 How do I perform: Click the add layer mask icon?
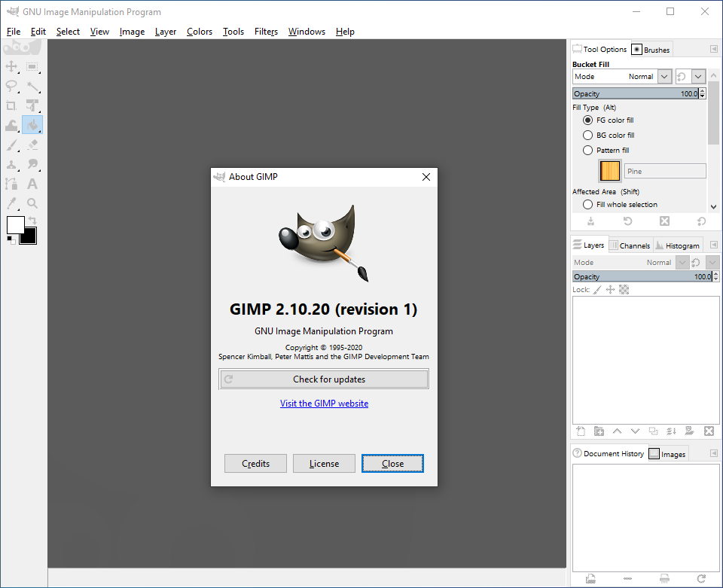click(690, 431)
